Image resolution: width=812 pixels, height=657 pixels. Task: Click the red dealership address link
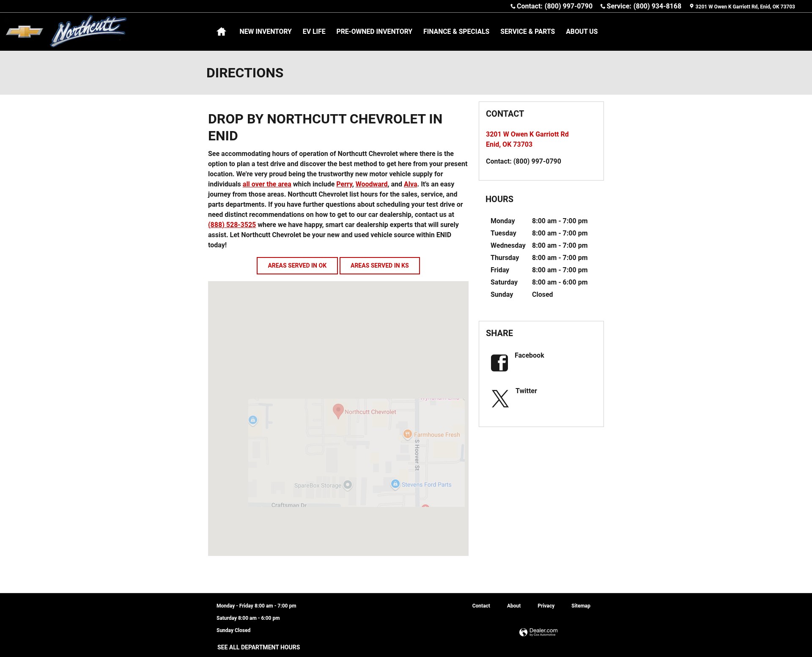[x=527, y=139]
